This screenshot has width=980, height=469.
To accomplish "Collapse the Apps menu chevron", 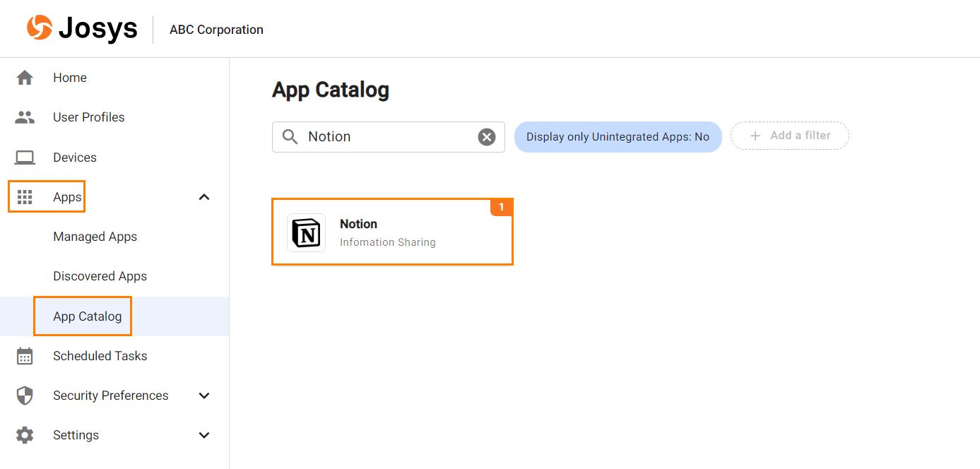I will pyautogui.click(x=204, y=197).
